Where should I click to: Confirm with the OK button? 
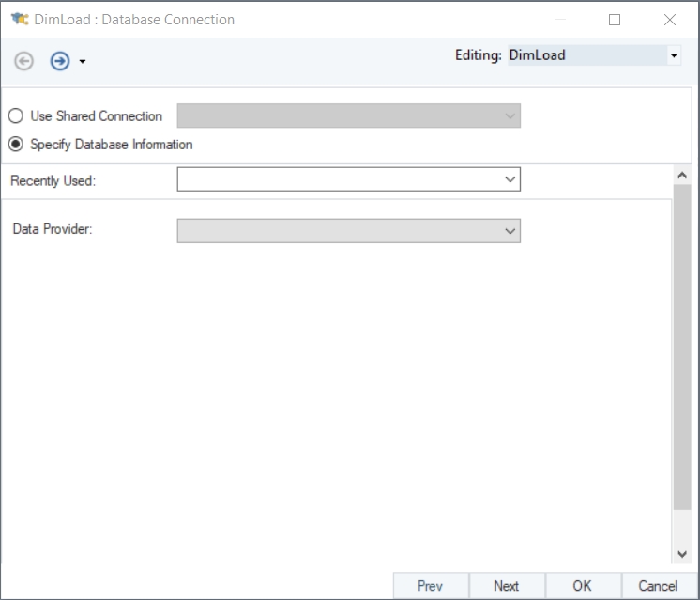[582, 586]
